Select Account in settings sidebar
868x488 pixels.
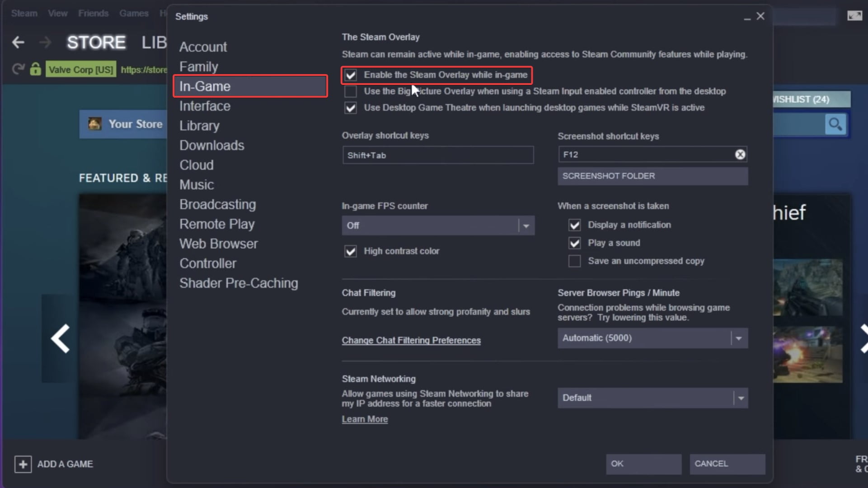click(x=203, y=47)
